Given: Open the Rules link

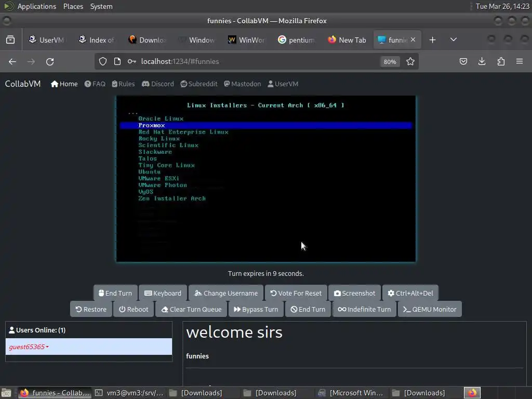Looking at the screenshot, I should click(123, 84).
